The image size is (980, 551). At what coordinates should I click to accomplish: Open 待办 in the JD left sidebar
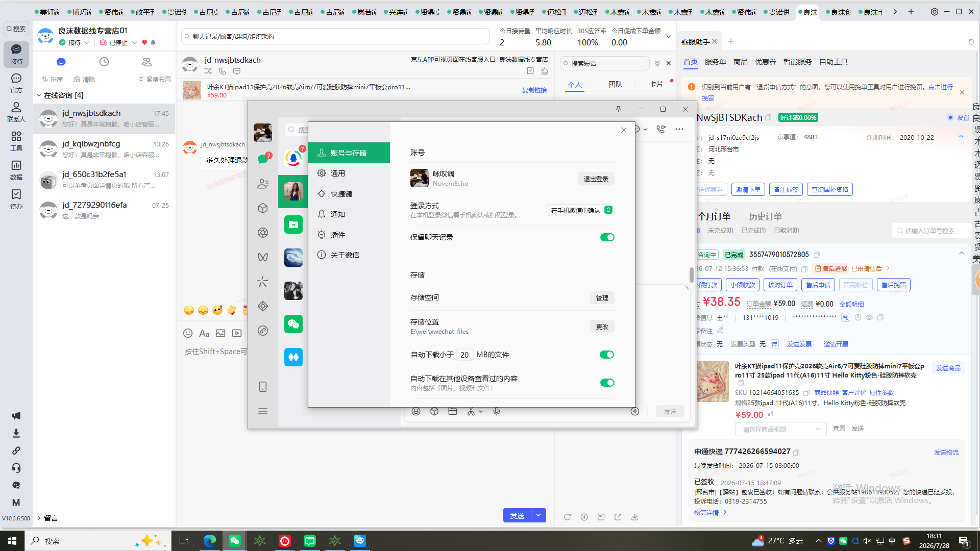click(x=16, y=199)
